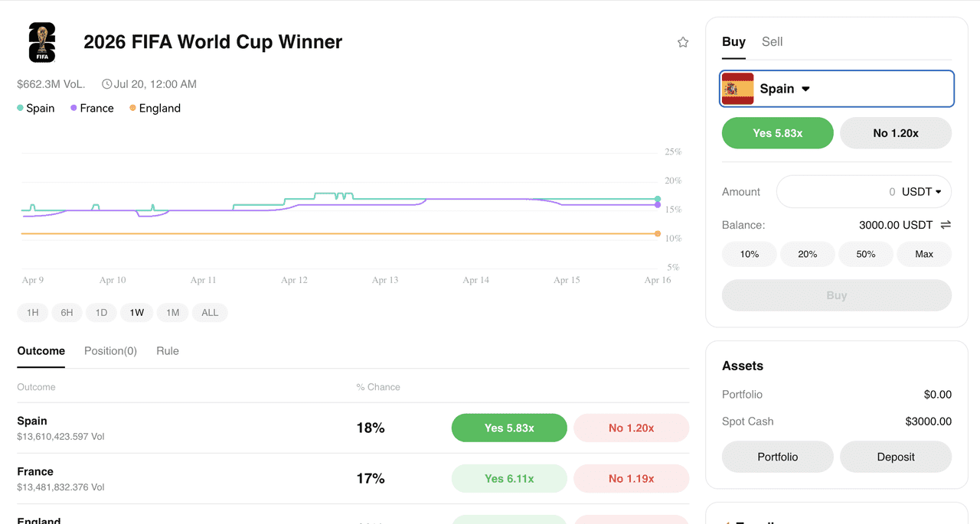The height and width of the screenshot is (524, 980).
Task: Click the FIFA World Cup logo
Action: coord(42,43)
